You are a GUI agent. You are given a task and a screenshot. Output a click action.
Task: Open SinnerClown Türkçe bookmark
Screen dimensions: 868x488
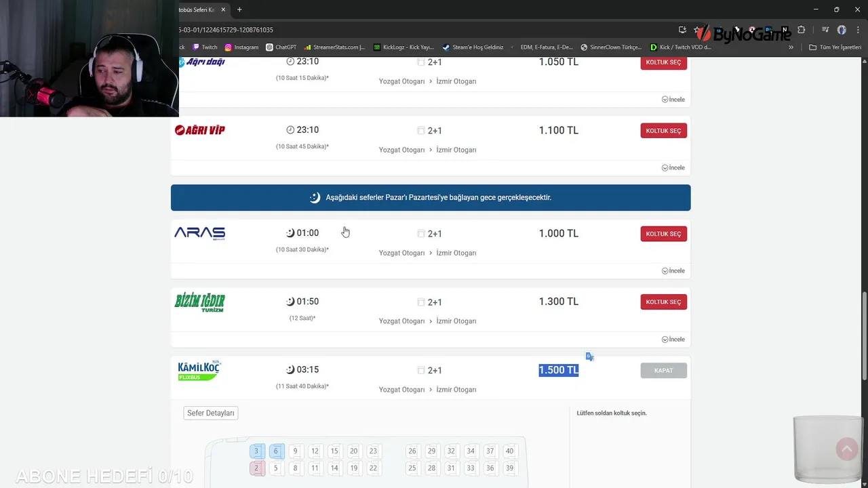point(611,47)
